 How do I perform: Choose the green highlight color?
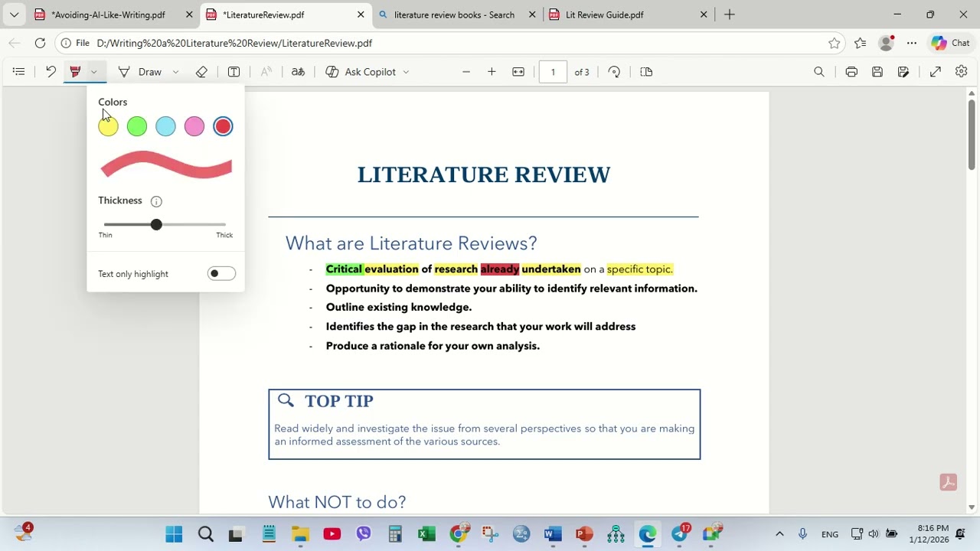coord(137,126)
